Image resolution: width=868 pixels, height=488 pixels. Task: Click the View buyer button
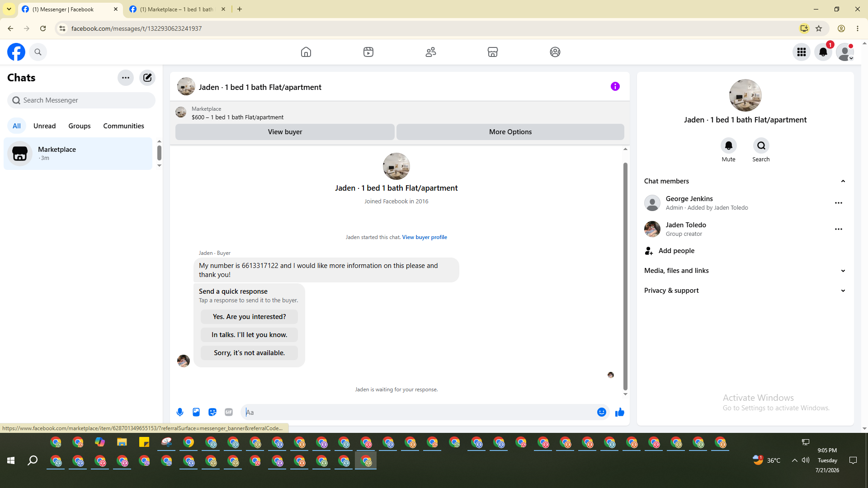(x=285, y=132)
